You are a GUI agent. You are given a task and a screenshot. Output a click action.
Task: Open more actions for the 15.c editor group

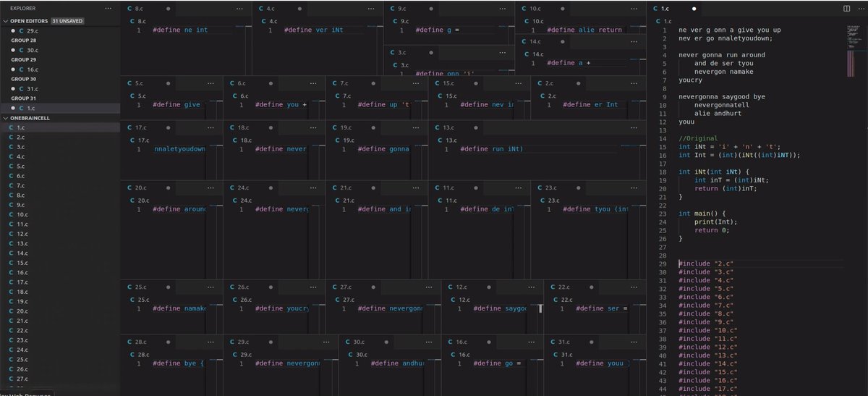pyautogui.click(x=519, y=83)
